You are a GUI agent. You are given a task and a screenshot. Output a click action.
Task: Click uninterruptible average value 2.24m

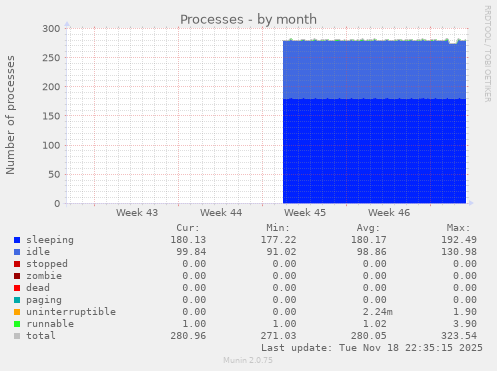click(378, 312)
